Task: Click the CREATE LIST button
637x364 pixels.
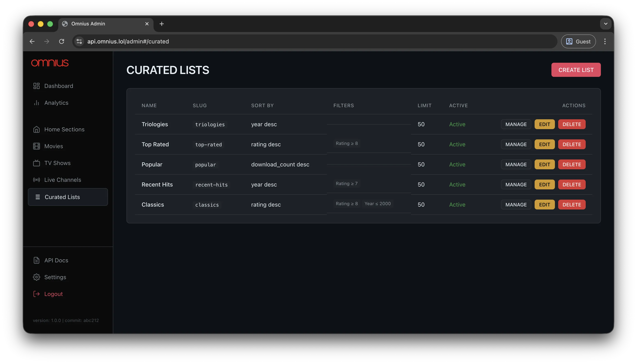Action: tap(576, 70)
